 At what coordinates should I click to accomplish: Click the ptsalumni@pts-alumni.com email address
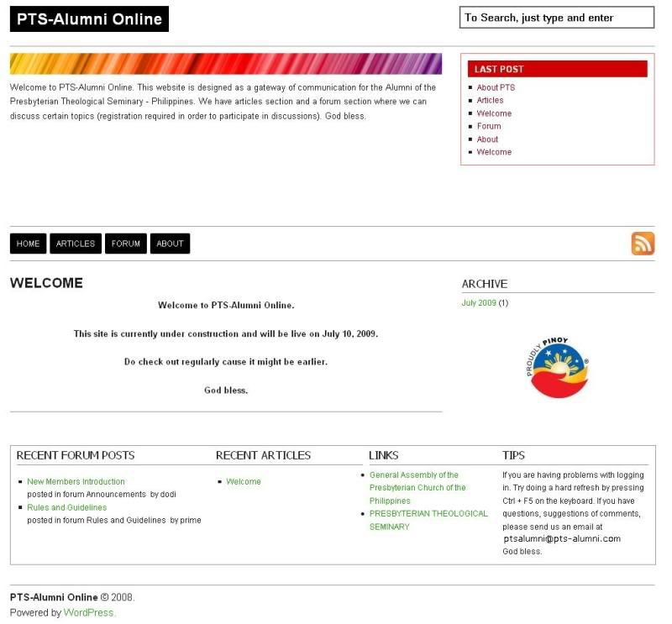562,538
